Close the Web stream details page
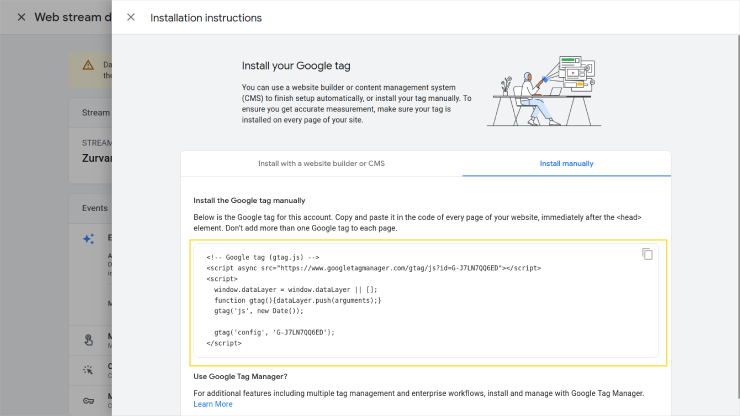The height and width of the screenshot is (416, 740). pyautogui.click(x=21, y=17)
